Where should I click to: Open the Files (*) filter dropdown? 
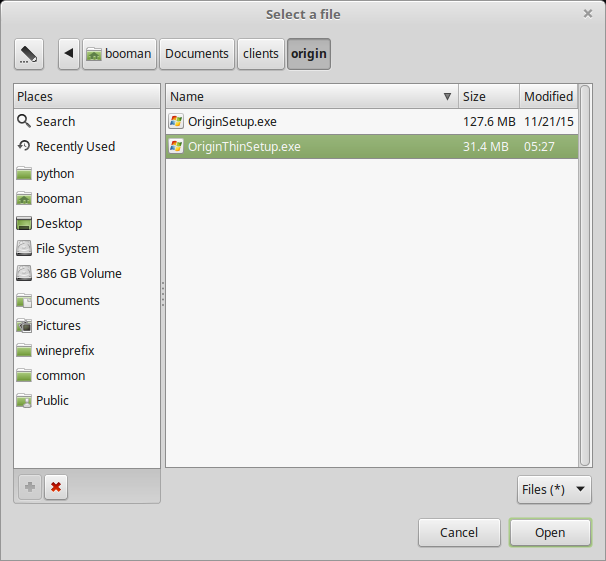coord(554,490)
